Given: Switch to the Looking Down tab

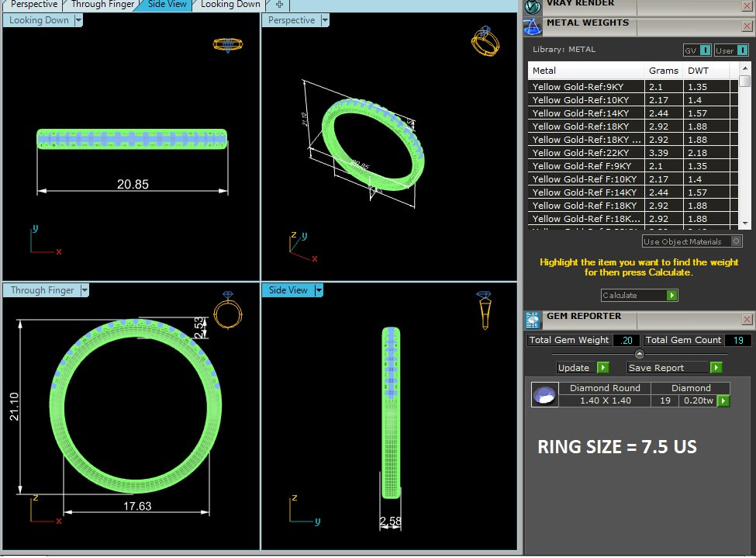Looking at the screenshot, I should click(230, 5).
